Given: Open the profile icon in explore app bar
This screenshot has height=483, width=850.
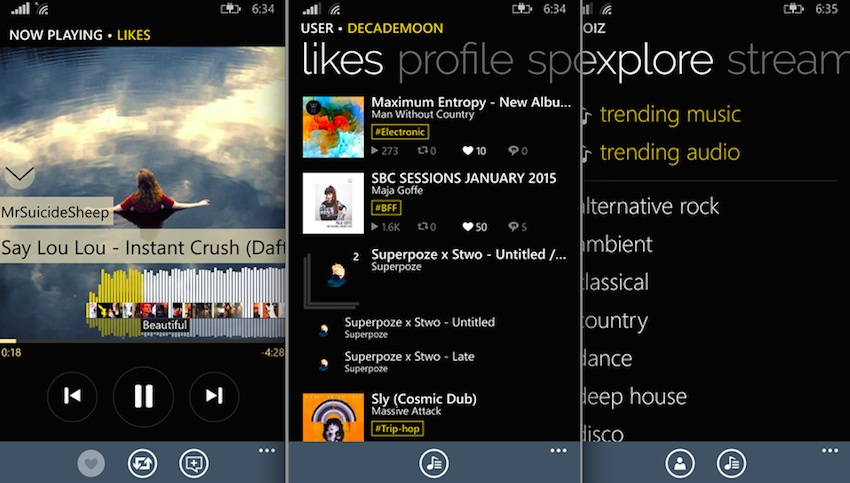Looking at the screenshot, I should (x=680, y=463).
